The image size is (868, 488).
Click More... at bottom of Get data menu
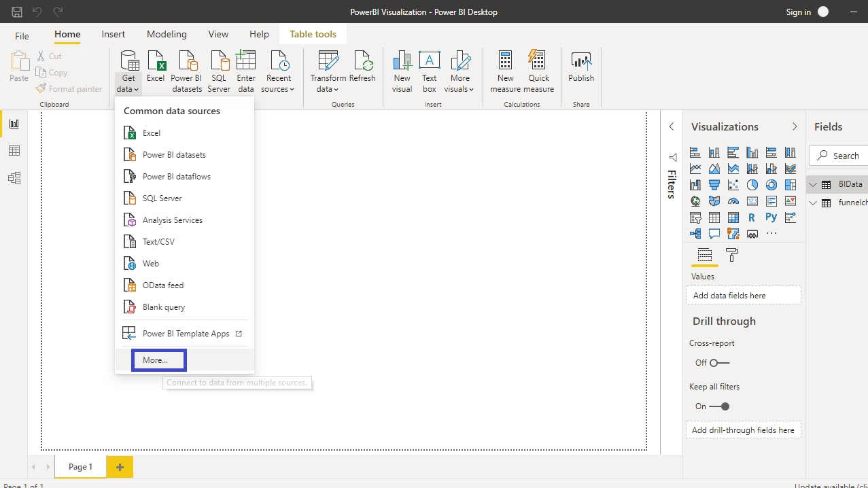coord(155,360)
